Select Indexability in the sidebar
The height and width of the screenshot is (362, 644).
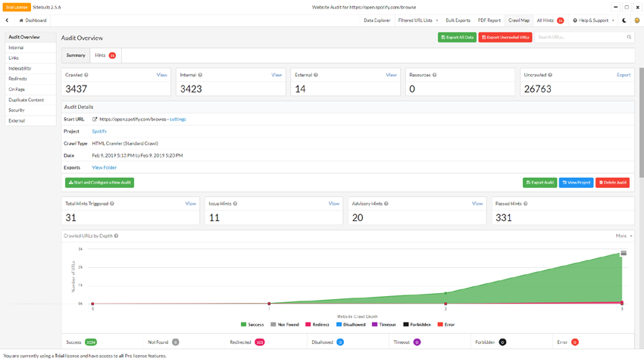[30, 69]
